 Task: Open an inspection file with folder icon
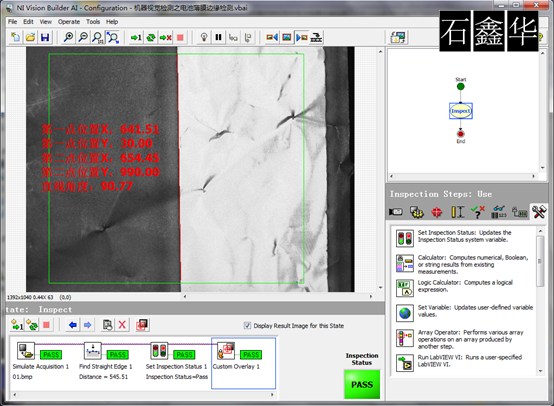pos(30,37)
